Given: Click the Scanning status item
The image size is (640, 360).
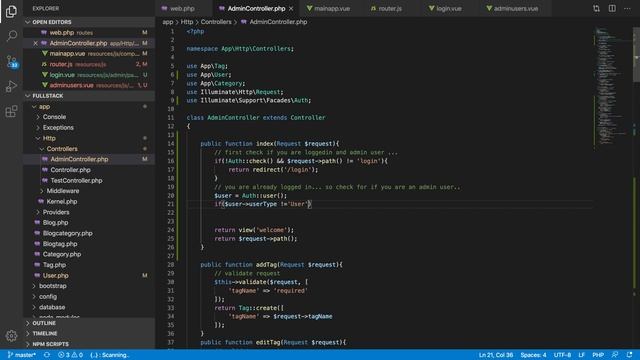Looking at the screenshot, I should coord(109,355).
